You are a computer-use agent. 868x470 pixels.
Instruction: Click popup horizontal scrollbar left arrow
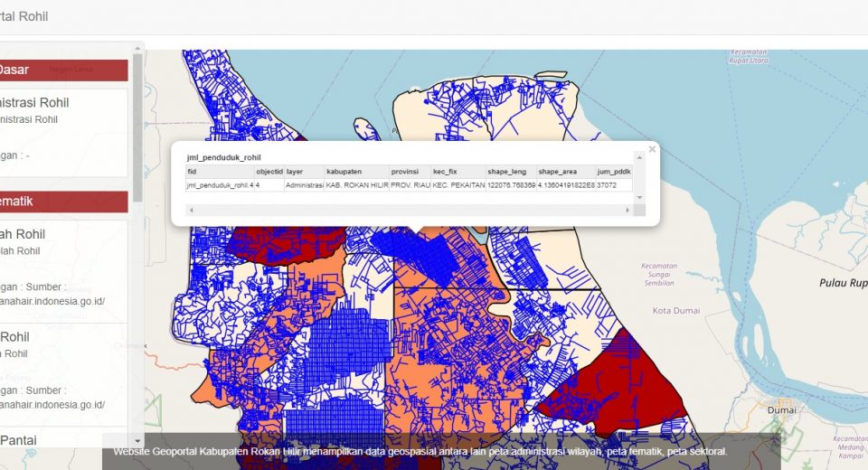[x=191, y=210]
